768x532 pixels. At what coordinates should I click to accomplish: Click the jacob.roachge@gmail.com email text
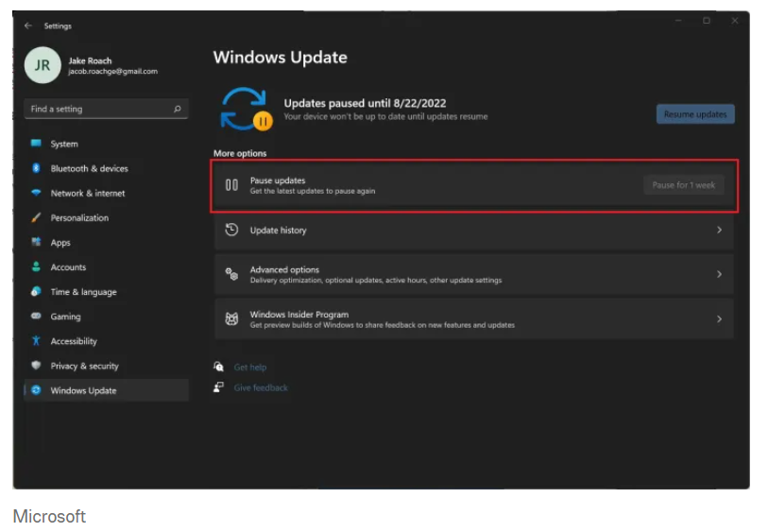coord(112,72)
